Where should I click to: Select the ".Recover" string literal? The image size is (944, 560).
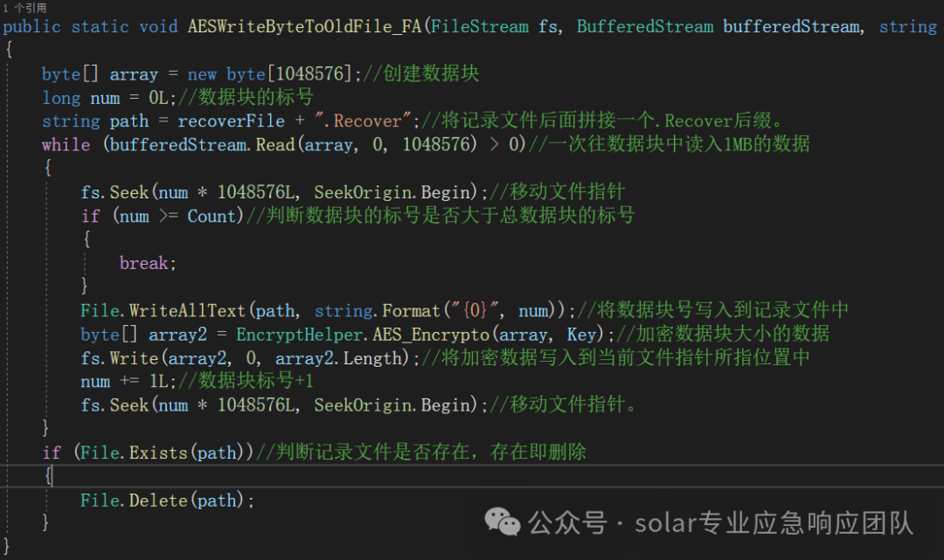pyautogui.click(x=363, y=121)
